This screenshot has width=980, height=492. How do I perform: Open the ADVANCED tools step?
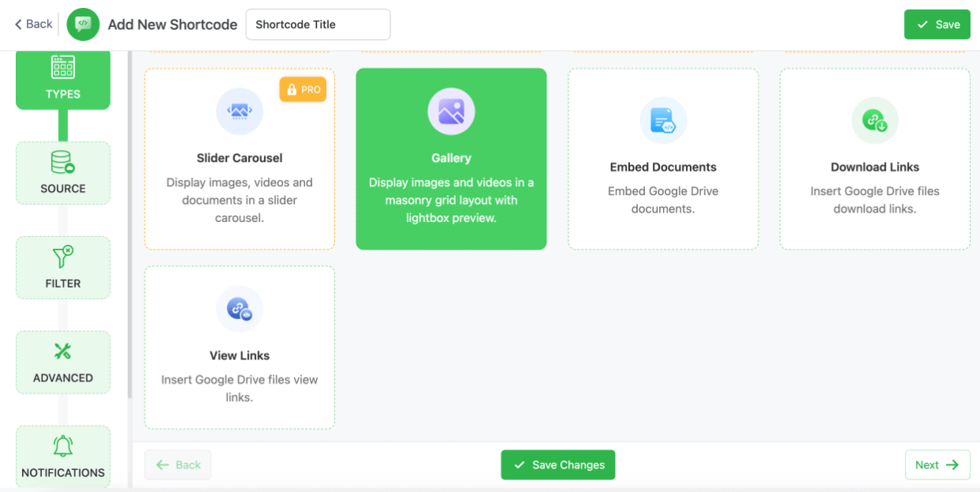62,351
